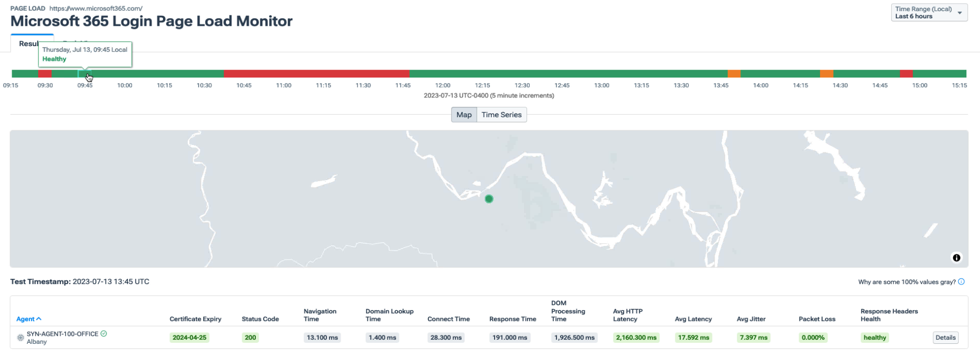The image size is (980, 358).
Task: Select the orange warning segment near 13:45
Action: [734, 74]
